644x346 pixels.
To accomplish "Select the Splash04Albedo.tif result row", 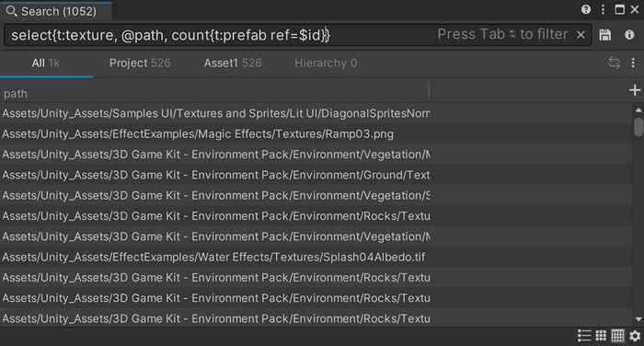I will (316, 258).
